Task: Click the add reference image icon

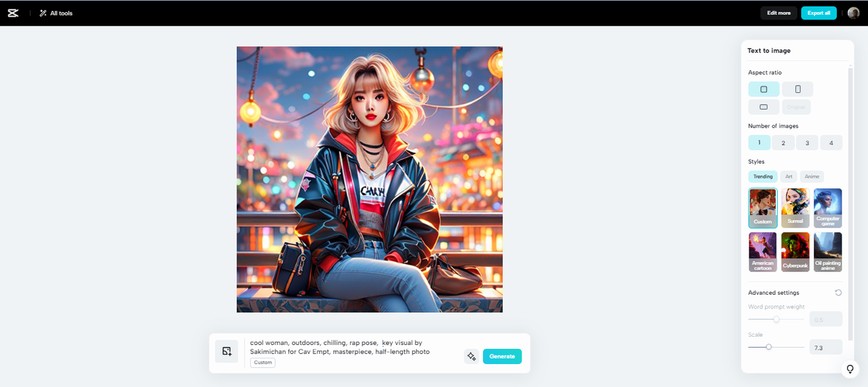Action: click(226, 352)
